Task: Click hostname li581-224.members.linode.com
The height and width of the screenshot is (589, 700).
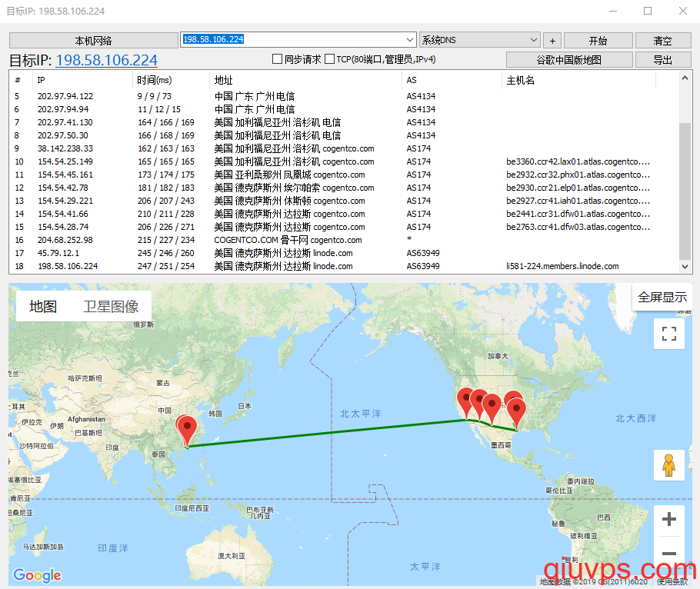Action: pos(562,266)
